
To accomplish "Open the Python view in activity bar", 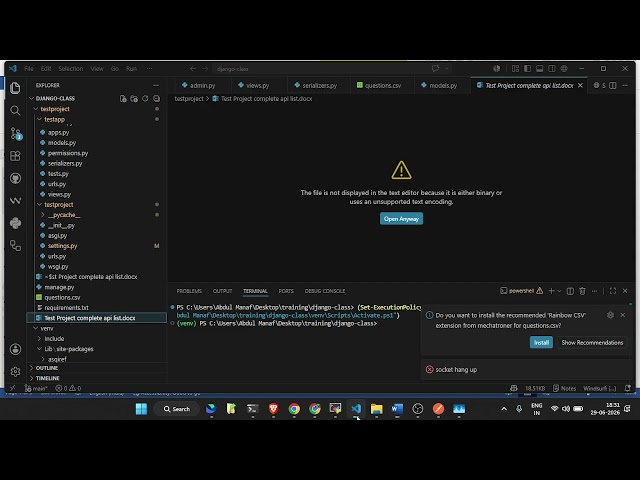I will [15, 223].
